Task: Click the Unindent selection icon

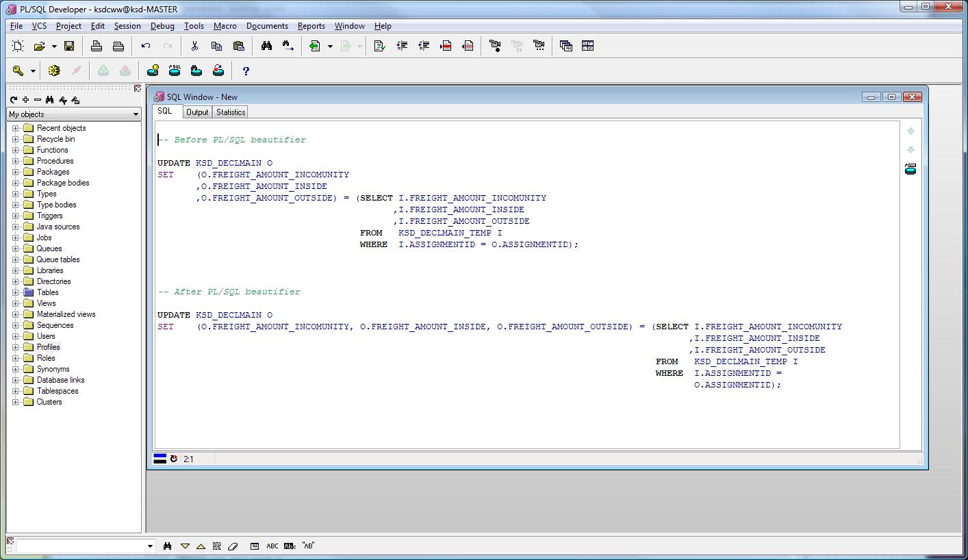Action: click(x=424, y=46)
